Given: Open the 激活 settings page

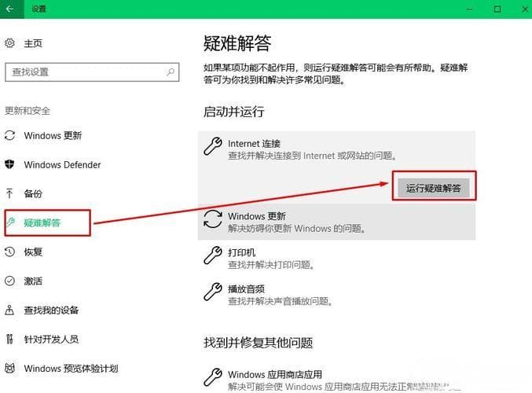Looking at the screenshot, I should pyautogui.click(x=33, y=281).
